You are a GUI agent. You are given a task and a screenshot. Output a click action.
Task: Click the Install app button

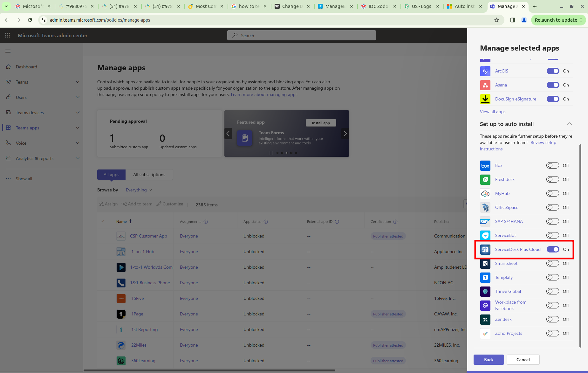point(321,123)
